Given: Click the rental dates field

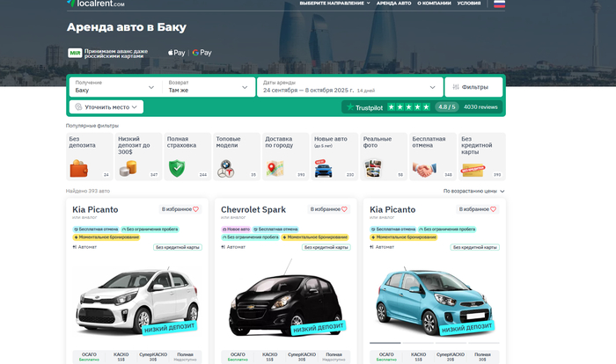Looking at the screenshot, I should coord(348,87).
